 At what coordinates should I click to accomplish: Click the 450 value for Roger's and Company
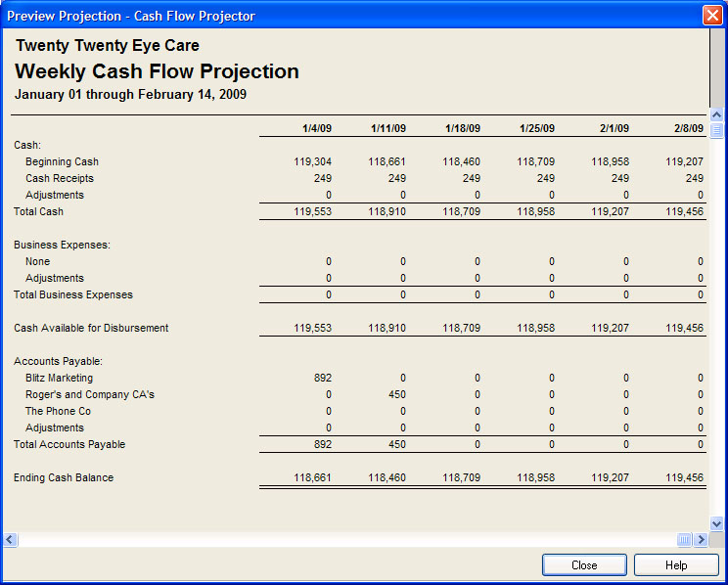point(396,394)
